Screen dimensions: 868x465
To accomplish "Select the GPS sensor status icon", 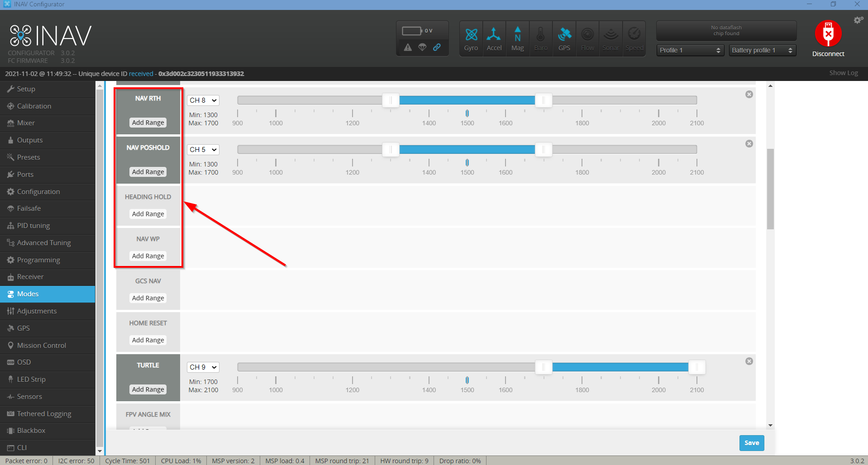I will point(564,38).
